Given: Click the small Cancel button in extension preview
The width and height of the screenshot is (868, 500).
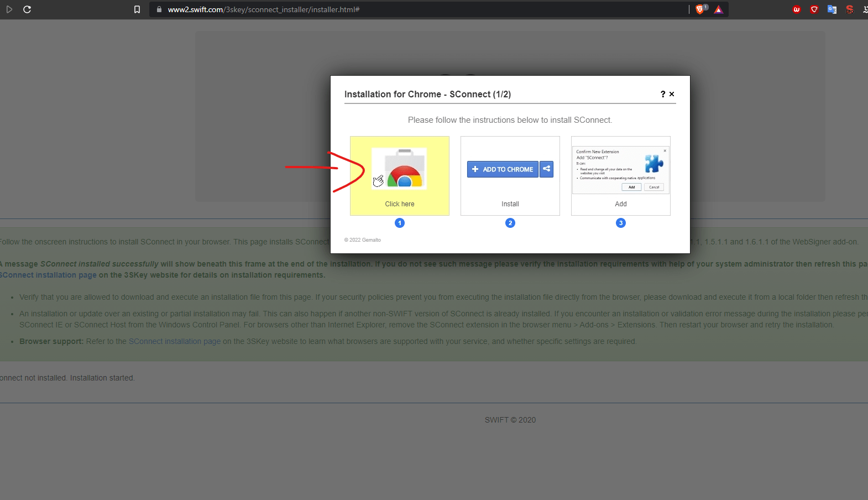Looking at the screenshot, I should (x=654, y=187).
